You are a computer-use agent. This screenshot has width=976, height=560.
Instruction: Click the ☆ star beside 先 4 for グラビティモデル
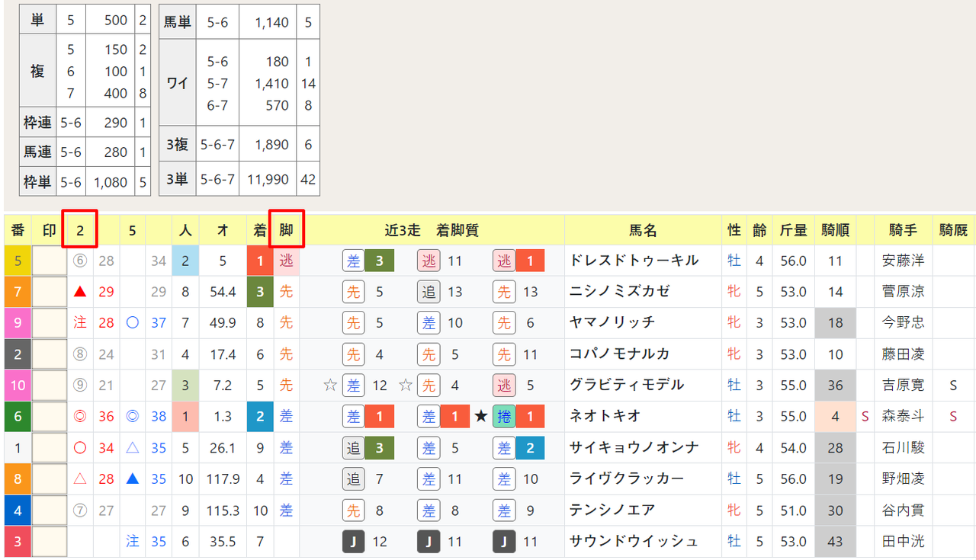405,385
